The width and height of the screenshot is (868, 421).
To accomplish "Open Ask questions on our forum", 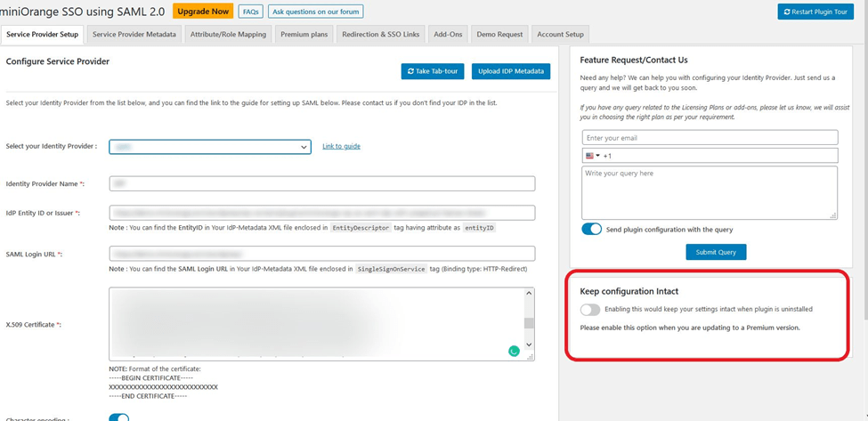I will tap(315, 11).
